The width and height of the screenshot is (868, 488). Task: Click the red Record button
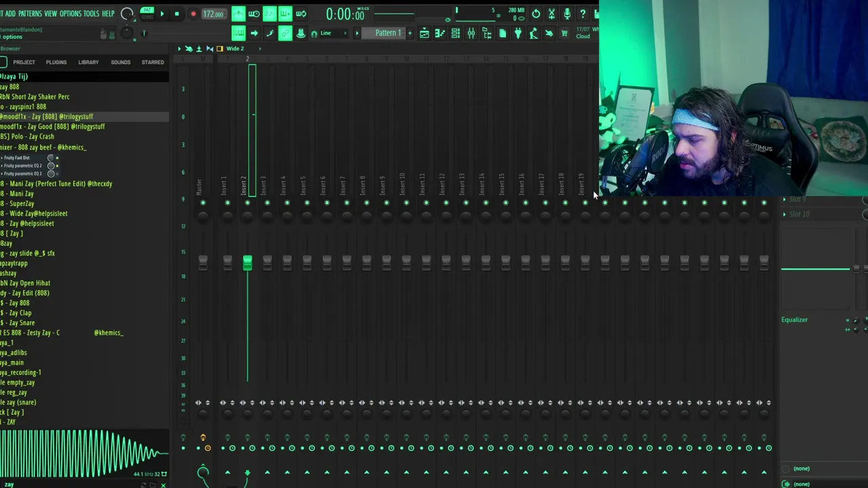coord(193,14)
